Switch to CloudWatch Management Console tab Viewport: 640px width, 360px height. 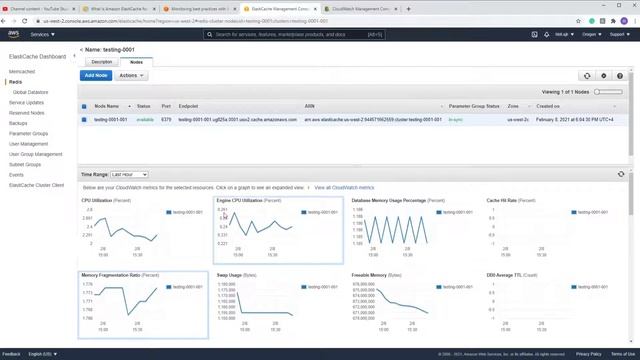[360, 9]
